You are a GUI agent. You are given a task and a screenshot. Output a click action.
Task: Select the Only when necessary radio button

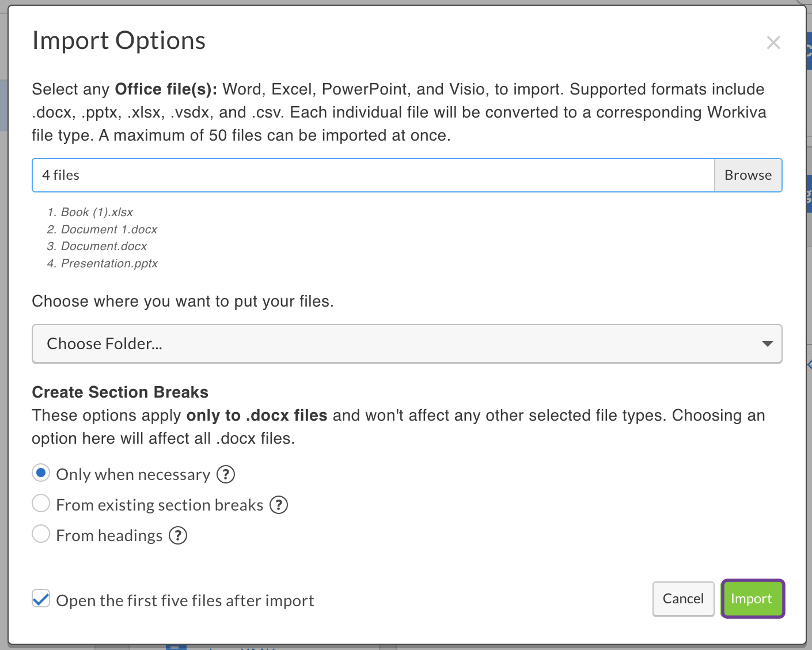click(x=41, y=473)
